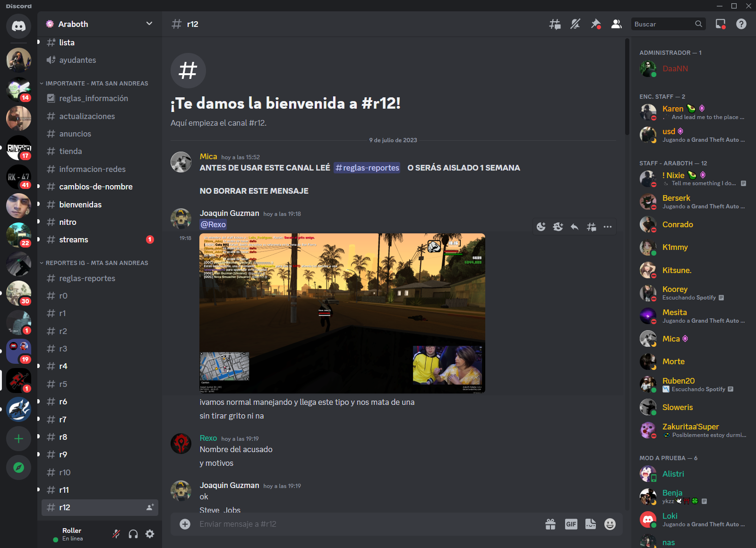Select the streams channel
The image size is (756, 548).
point(100,240)
